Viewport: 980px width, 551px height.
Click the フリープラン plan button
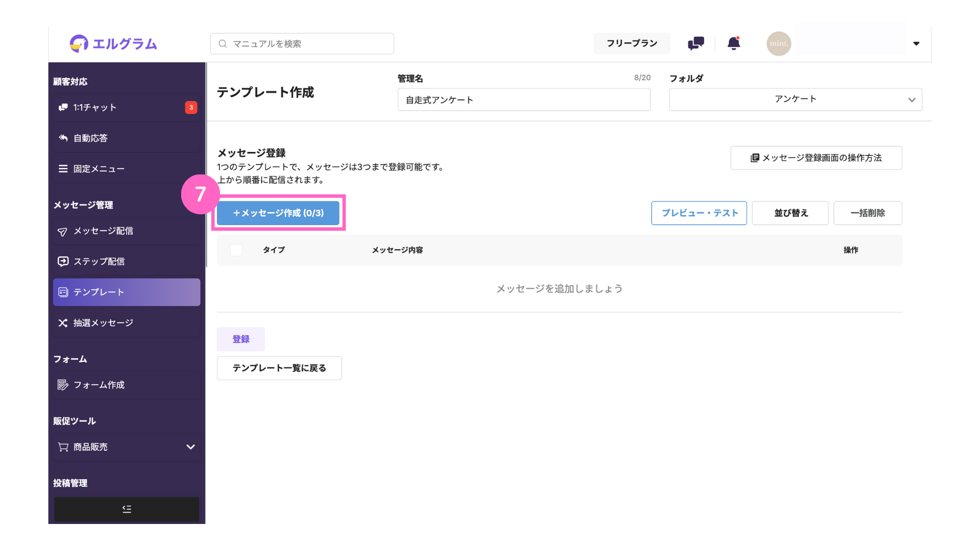coord(632,43)
